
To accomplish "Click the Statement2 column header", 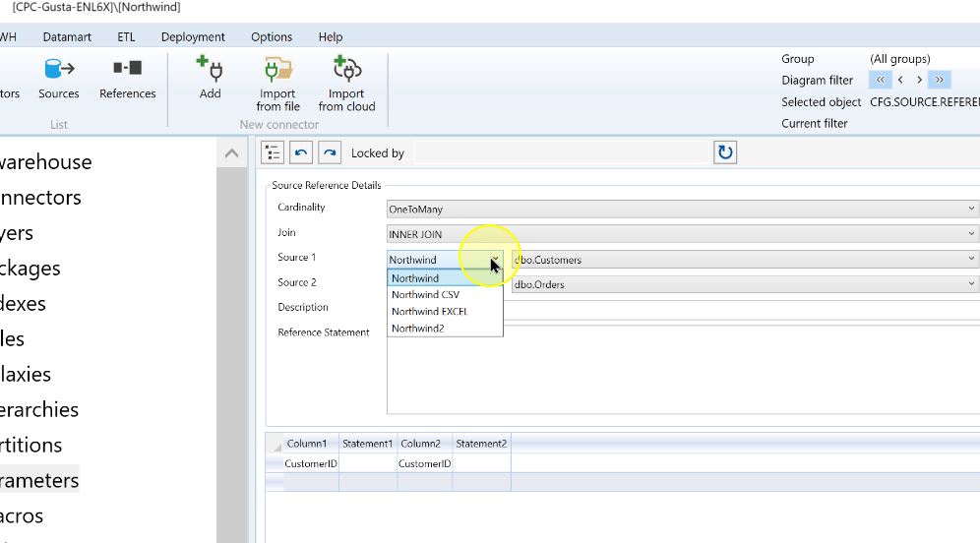I will coord(481,444).
